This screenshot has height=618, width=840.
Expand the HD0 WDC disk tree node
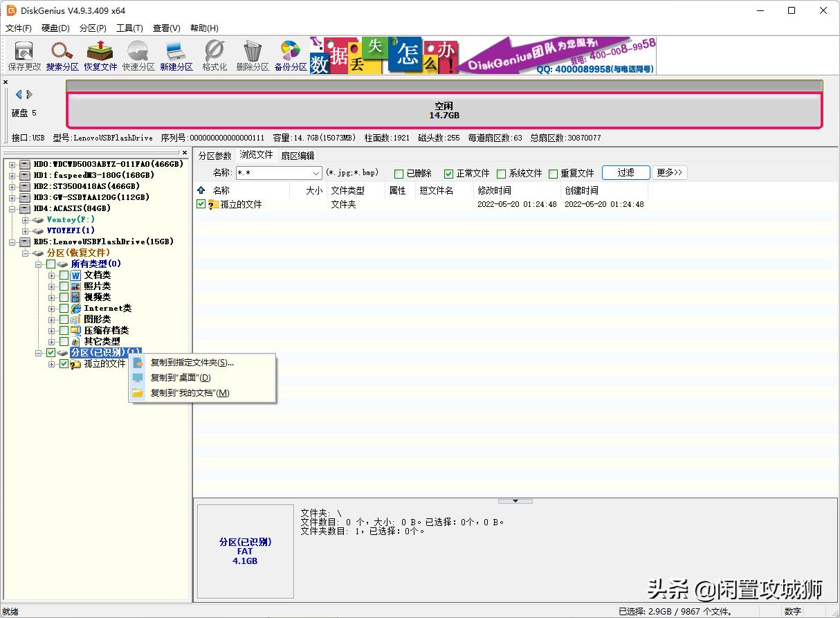(x=12, y=164)
